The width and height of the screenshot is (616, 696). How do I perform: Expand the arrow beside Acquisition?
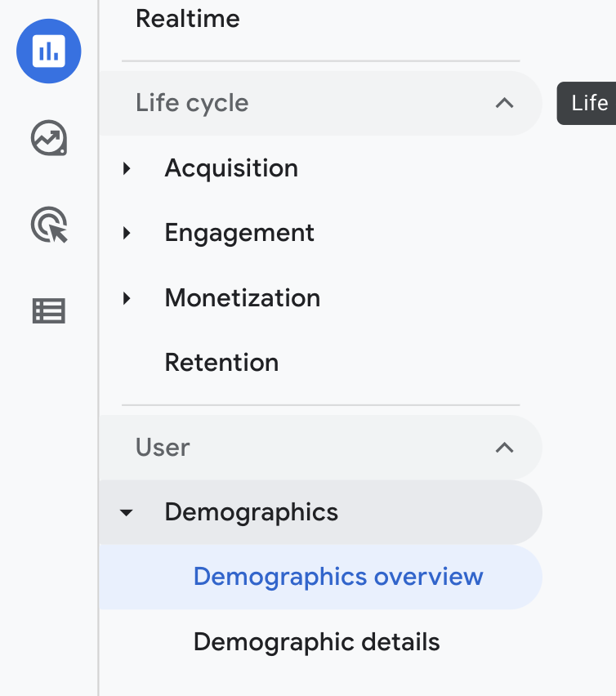click(127, 168)
